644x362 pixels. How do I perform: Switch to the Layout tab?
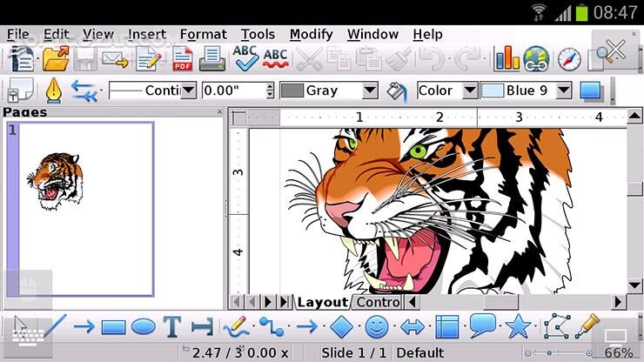pos(322,302)
